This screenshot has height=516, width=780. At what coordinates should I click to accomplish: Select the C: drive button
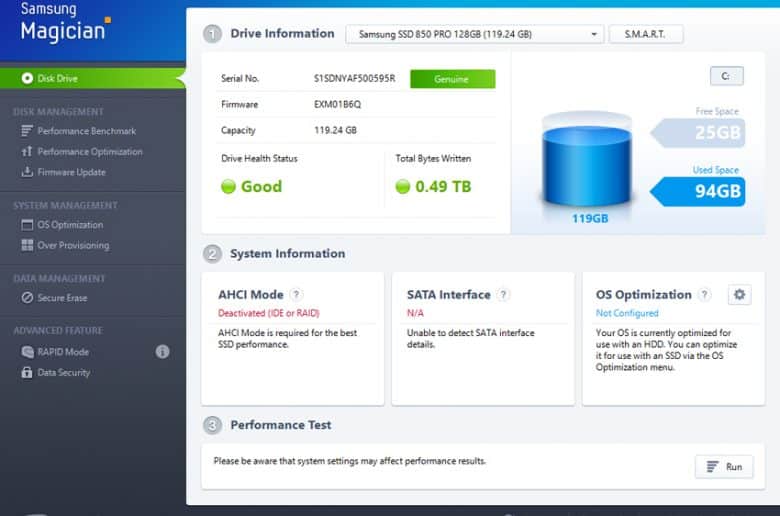click(727, 76)
